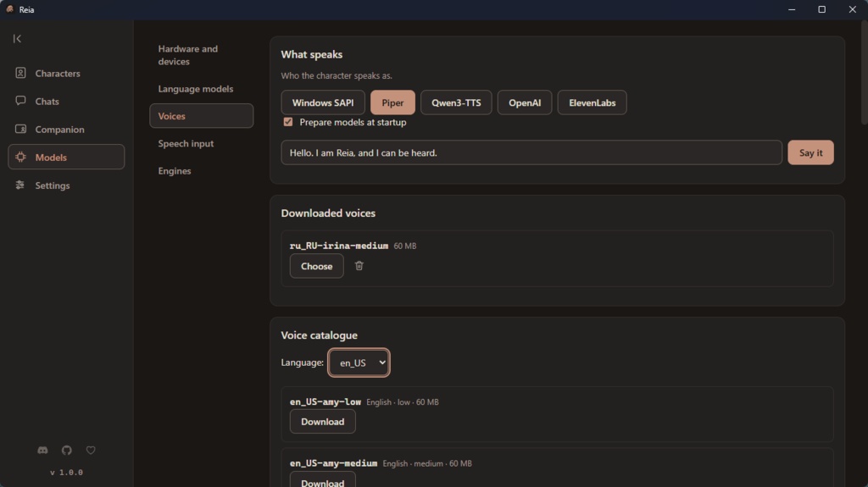
Task: Download the en_US-amy-low voice
Action: [323, 422]
